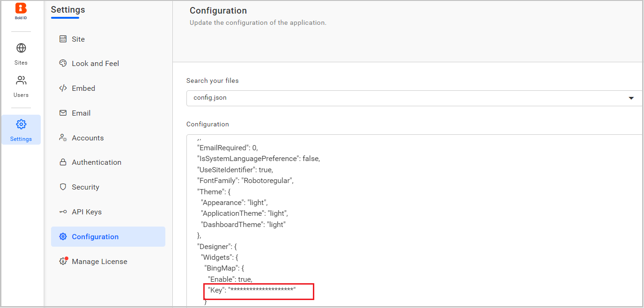
Task: Click the Bold ID logo
Action: (x=21, y=9)
